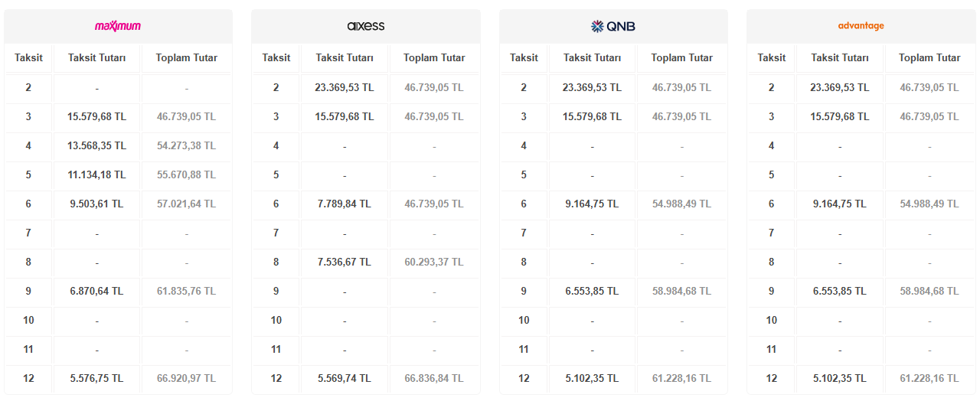Select Maximum 3-installment amount 15.579,68 TL
Image resolution: width=980 pixels, height=401 pixels.
(x=97, y=116)
